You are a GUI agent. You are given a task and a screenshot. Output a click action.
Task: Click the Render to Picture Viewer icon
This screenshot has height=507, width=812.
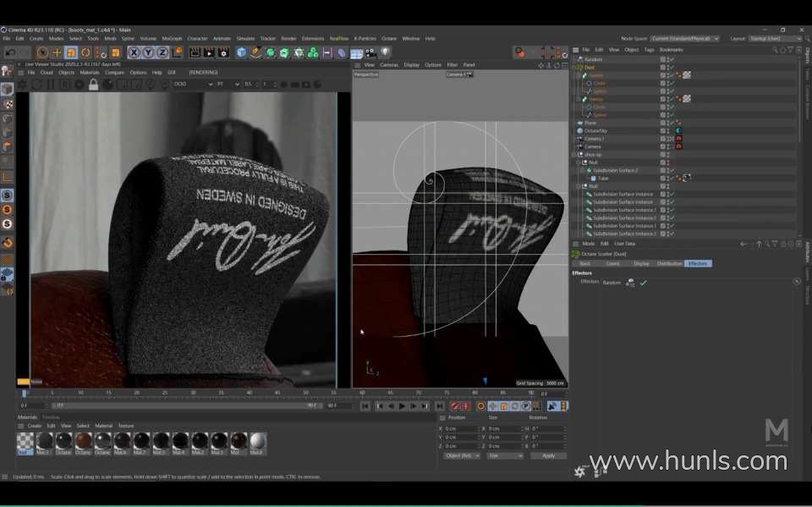click(x=207, y=52)
